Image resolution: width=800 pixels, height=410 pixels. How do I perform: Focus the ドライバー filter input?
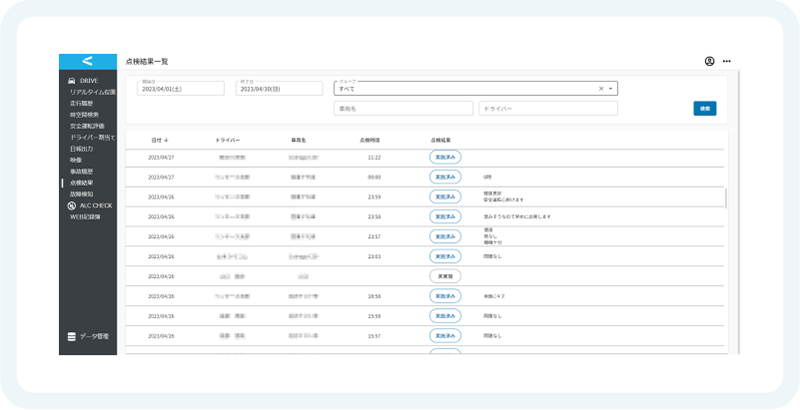click(x=548, y=109)
